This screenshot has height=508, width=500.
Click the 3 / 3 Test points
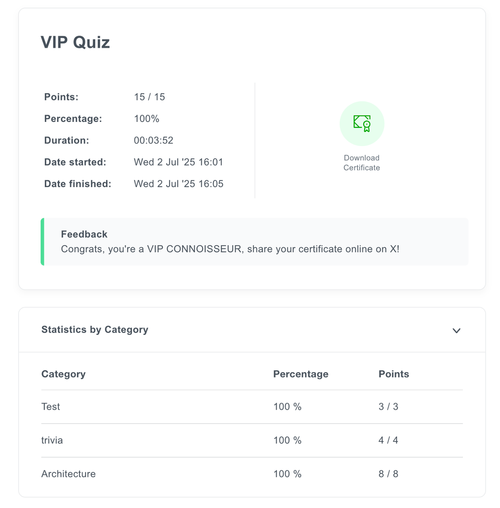pos(388,407)
